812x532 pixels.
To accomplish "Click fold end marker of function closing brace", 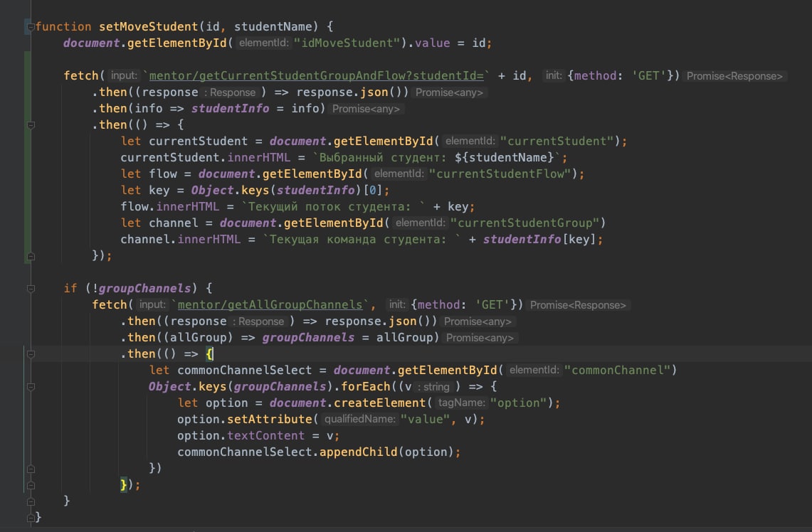I will point(31,518).
